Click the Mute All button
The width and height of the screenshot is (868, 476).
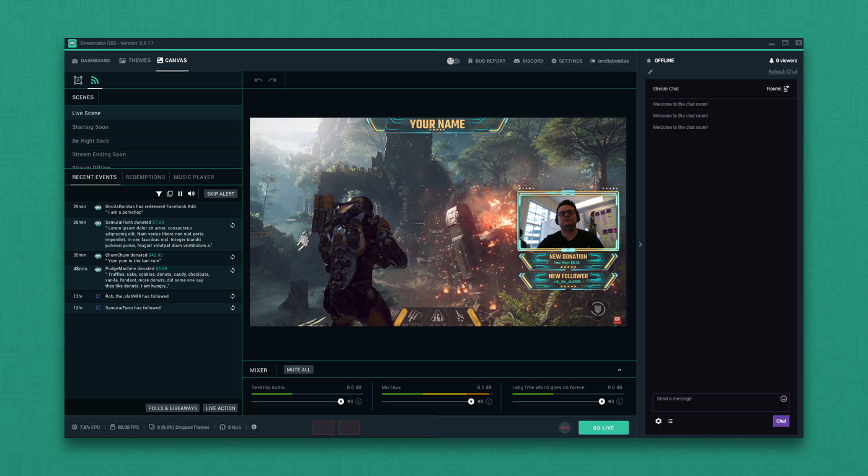[298, 370]
